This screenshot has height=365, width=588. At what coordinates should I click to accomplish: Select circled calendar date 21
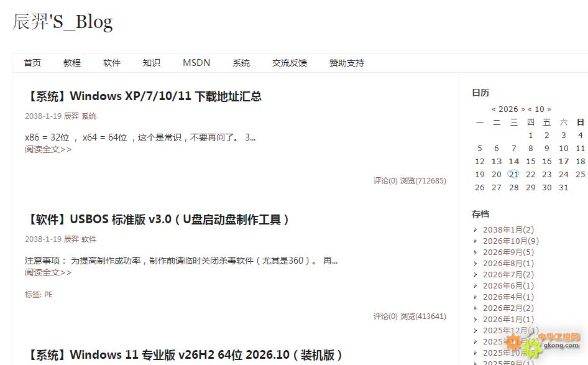tap(514, 175)
